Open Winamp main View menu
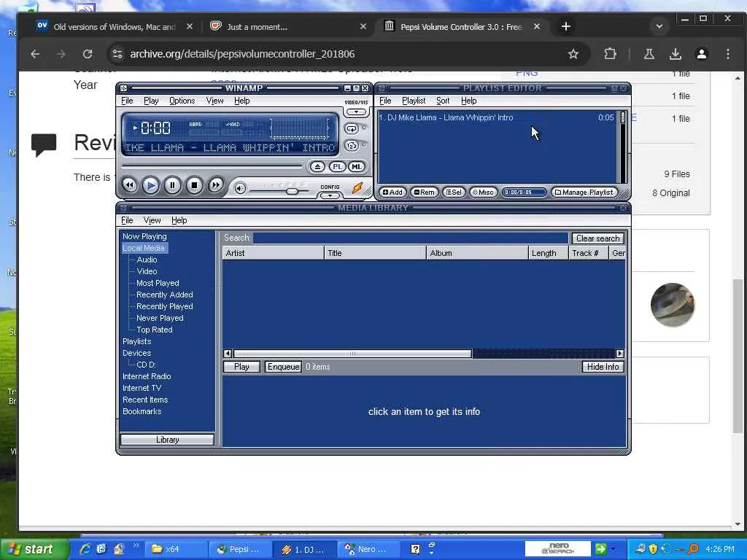 coord(214,101)
